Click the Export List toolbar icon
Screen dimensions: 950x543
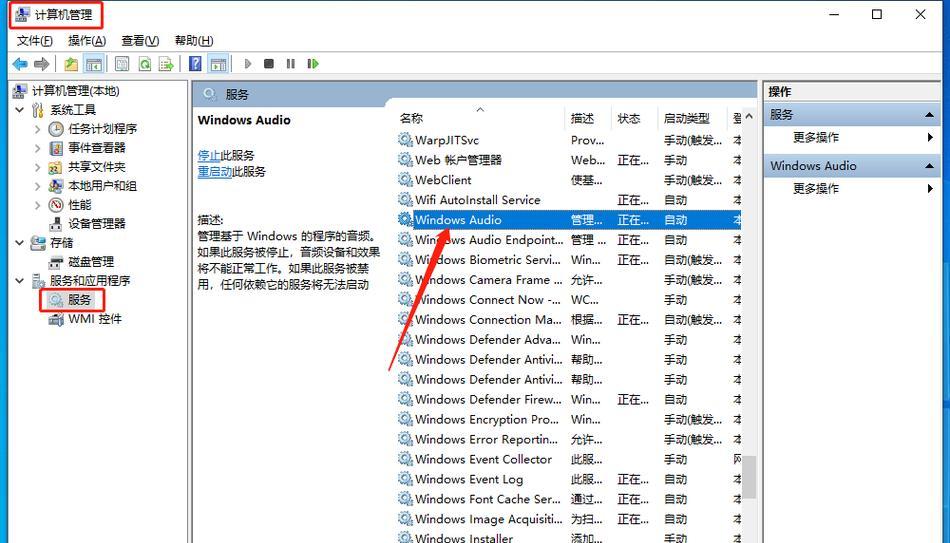point(166,64)
